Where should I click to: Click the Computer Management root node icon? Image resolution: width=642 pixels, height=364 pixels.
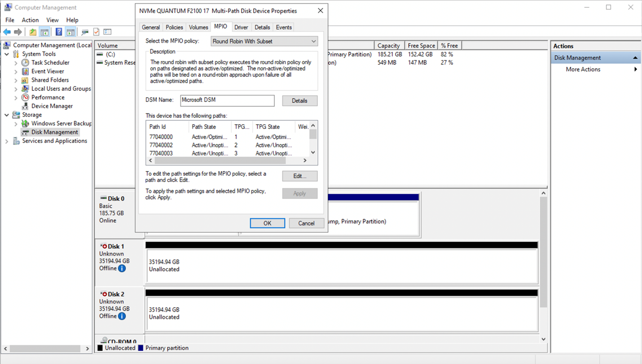coord(8,45)
